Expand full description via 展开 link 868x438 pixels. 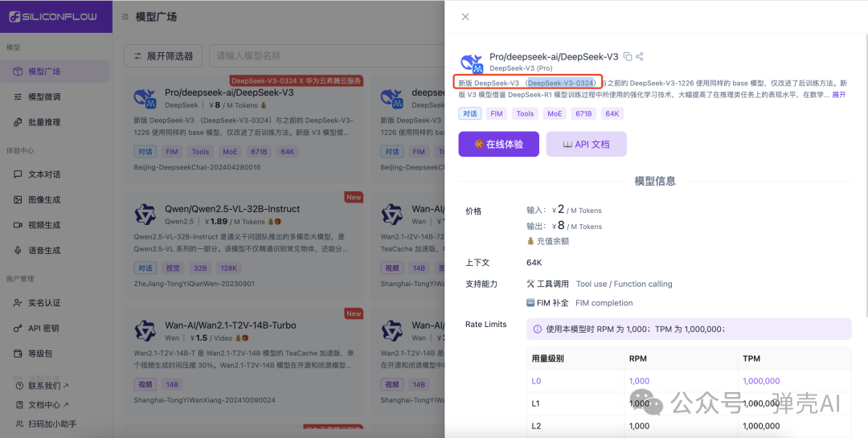pos(838,95)
